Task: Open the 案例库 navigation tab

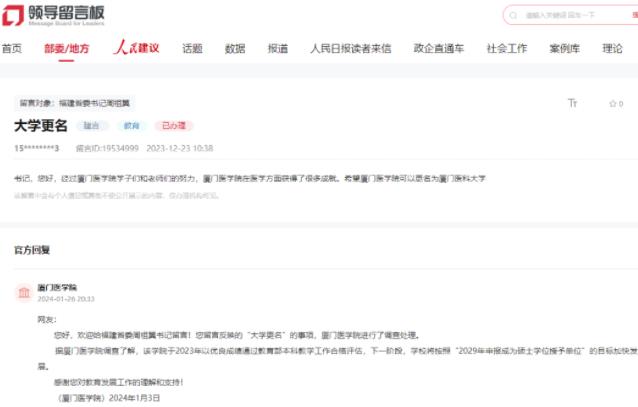Action: click(564, 49)
